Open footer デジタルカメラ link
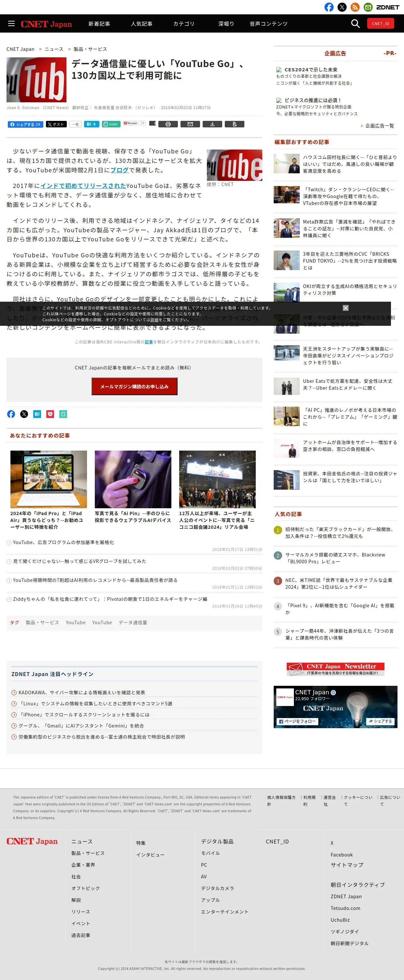 click(x=217, y=888)
